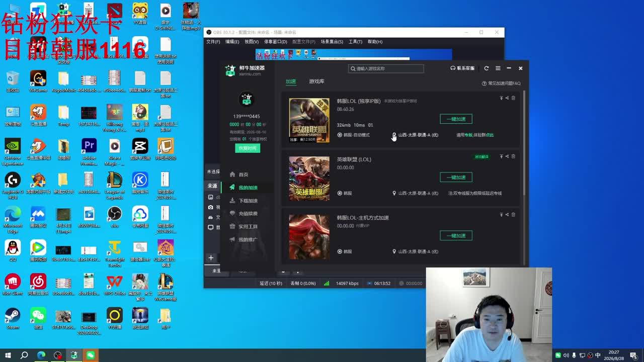This screenshot has width=644, height=362.
Task: Click the user avatar in accelerator sidebar
Action: point(247,100)
